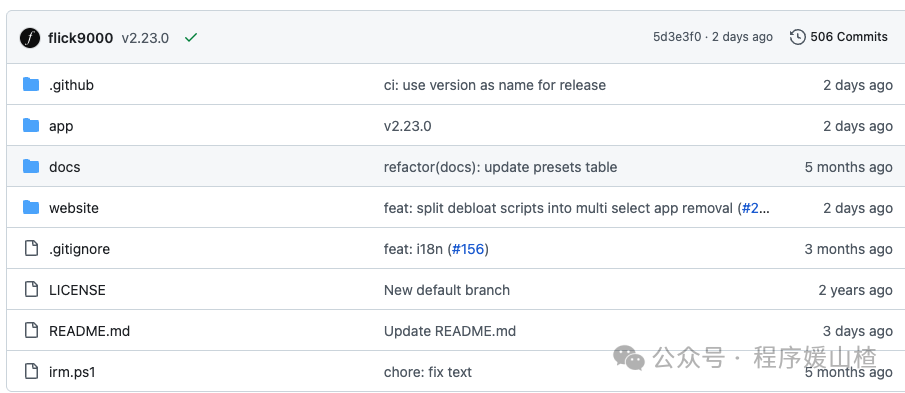The width and height of the screenshot is (905, 393).
Task: Open commit 'chore: fix text'
Action: [428, 372]
